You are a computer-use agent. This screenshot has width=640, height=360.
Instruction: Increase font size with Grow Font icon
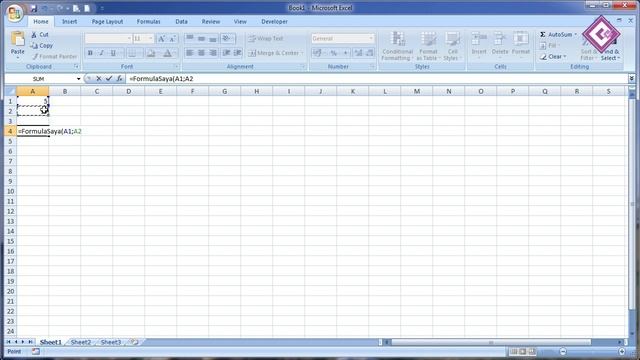162,38
